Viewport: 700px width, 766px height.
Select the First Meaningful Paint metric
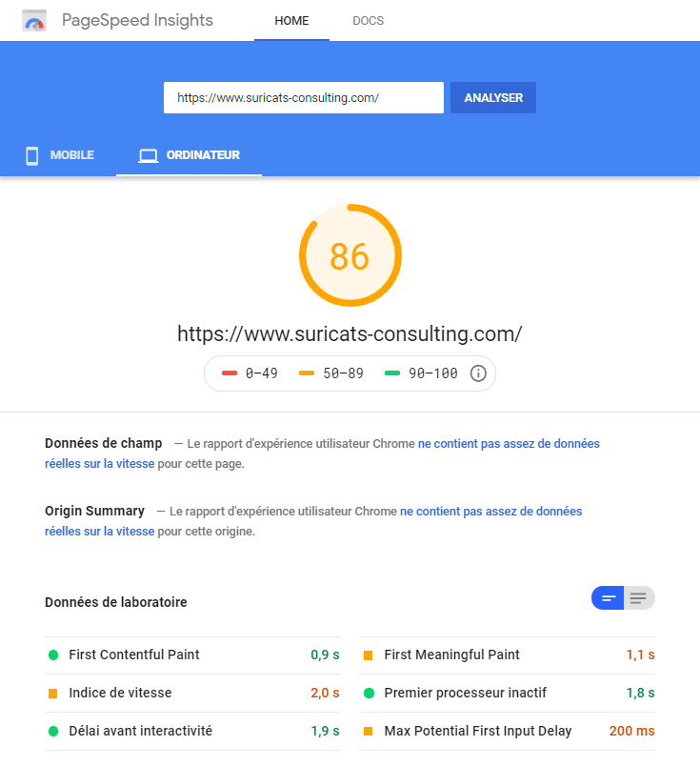(508, 655)
